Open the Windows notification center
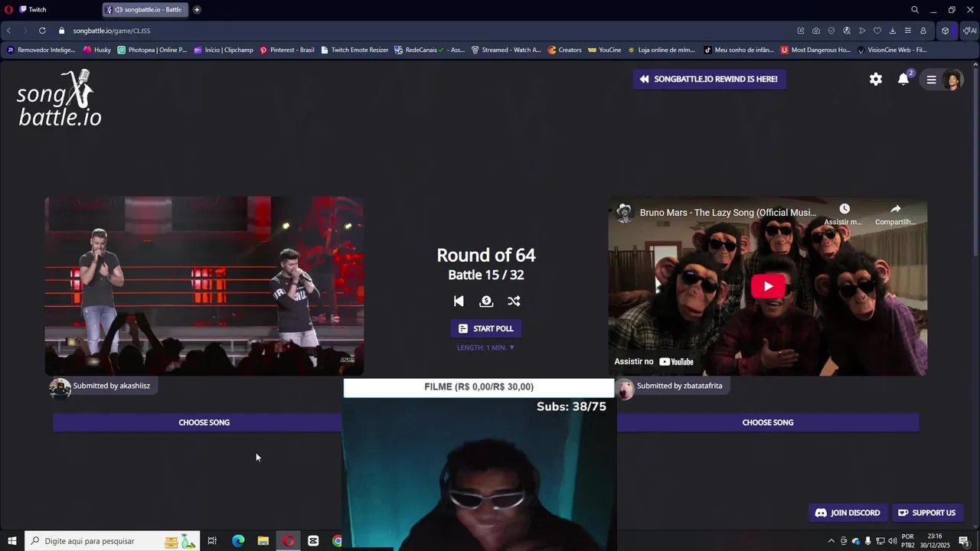Screen dimensions: 980x551 [964, 541]
